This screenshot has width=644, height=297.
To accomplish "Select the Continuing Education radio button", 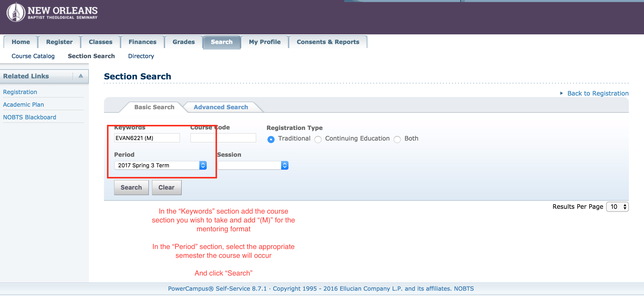I will click(x=318, y=139).
